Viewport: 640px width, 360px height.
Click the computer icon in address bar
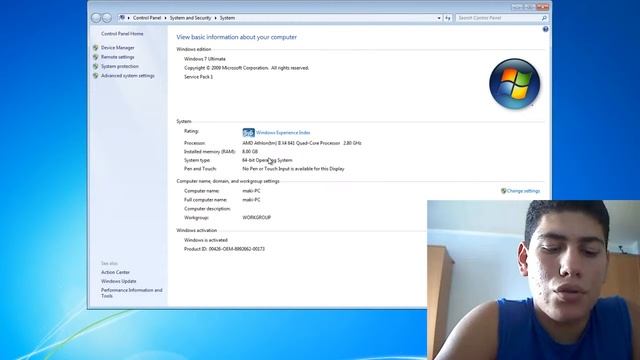[122, 18]
